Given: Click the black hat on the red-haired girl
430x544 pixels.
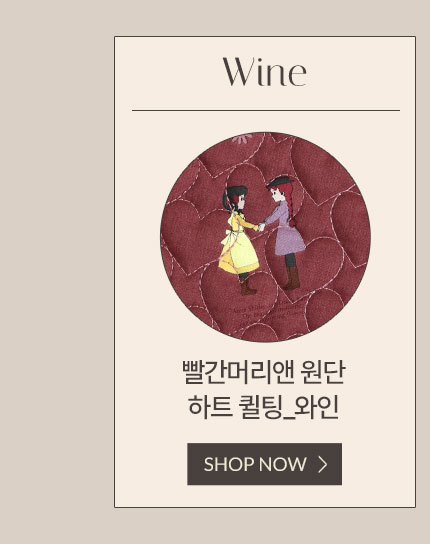Looking at the screenshot, I should coord(280,181).
